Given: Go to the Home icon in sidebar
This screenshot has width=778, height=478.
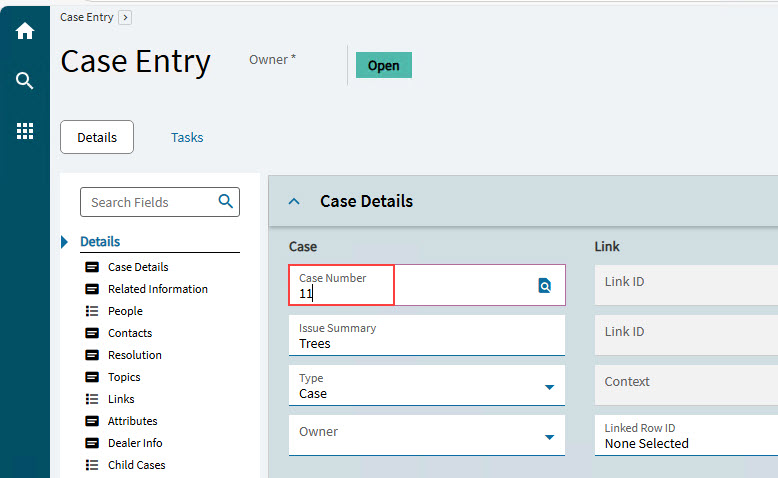Looking at the screenshot, I should [24, 31].
